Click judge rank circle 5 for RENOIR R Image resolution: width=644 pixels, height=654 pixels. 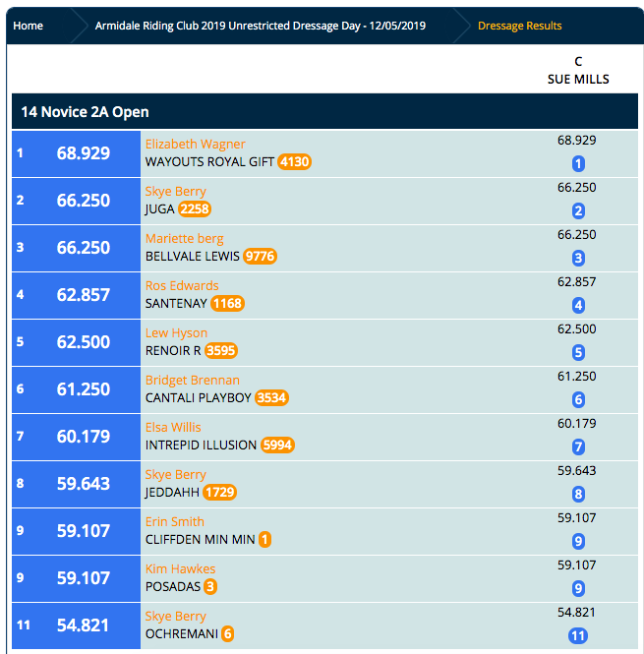(578, 352)
